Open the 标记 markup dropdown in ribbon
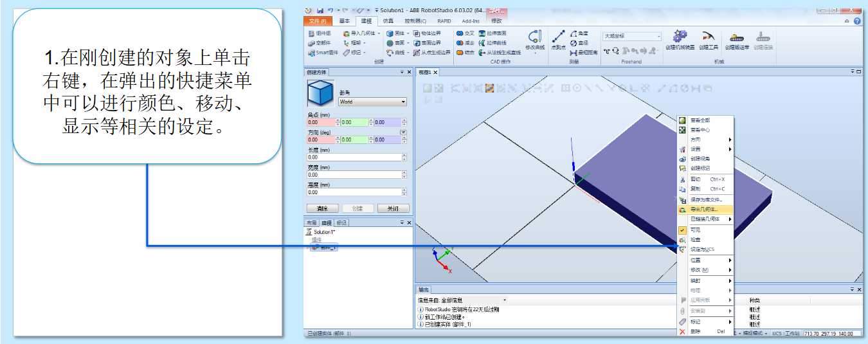This screenshot has width=868, height=344. click(x=354, y=53)
